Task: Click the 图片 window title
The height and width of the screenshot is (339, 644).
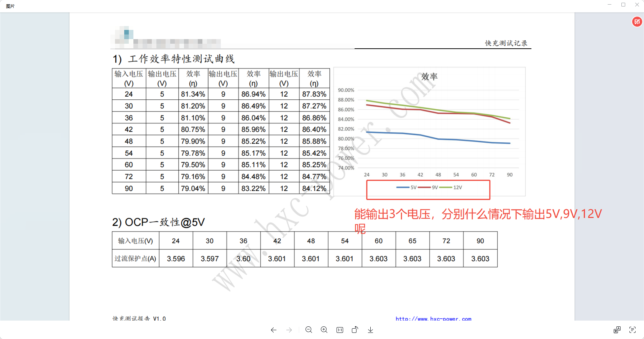Action: (x=10, y=6)
